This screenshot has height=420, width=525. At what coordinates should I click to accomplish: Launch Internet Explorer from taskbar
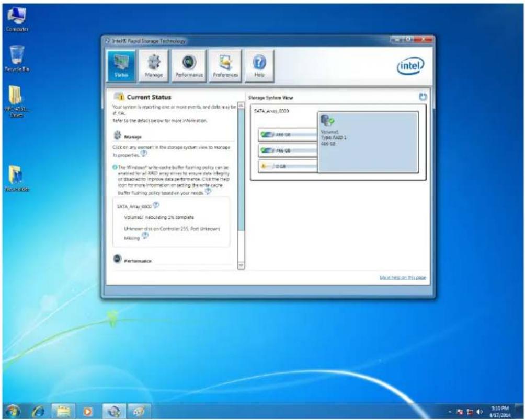38,411
